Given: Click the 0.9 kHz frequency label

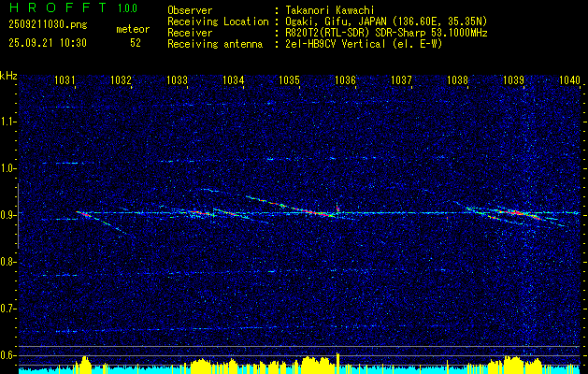Looking at the screenshot, I should (7, 215).
